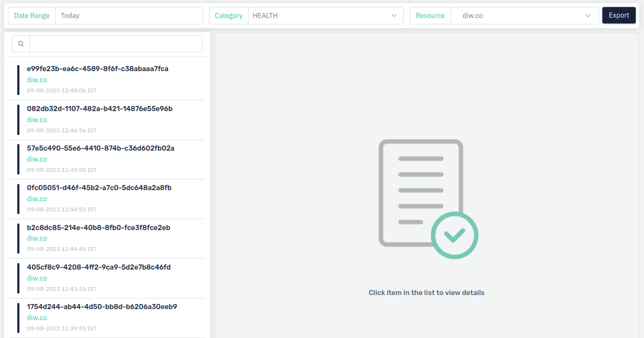
Task: Click timestamp 09-08-2023 12:45:05 IST
Action: (x=62, y=170)
